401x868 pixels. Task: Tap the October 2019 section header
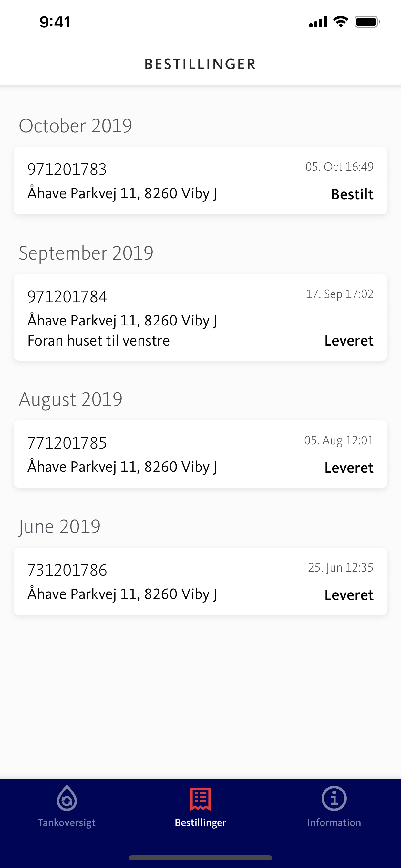(76, 126)
